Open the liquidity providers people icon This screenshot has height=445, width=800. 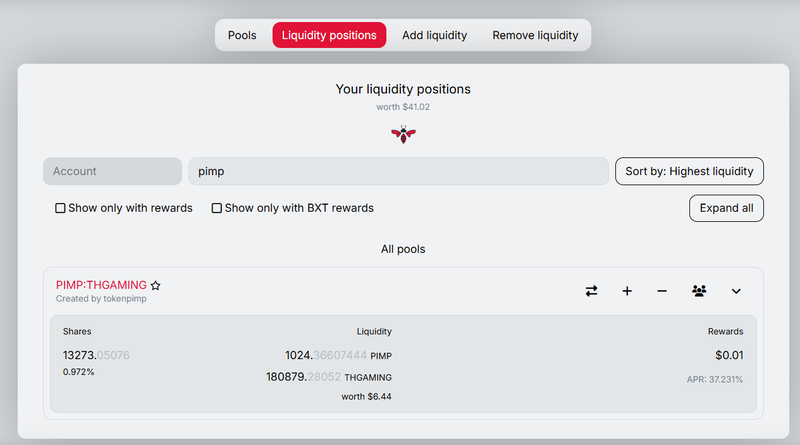(699, 291)
